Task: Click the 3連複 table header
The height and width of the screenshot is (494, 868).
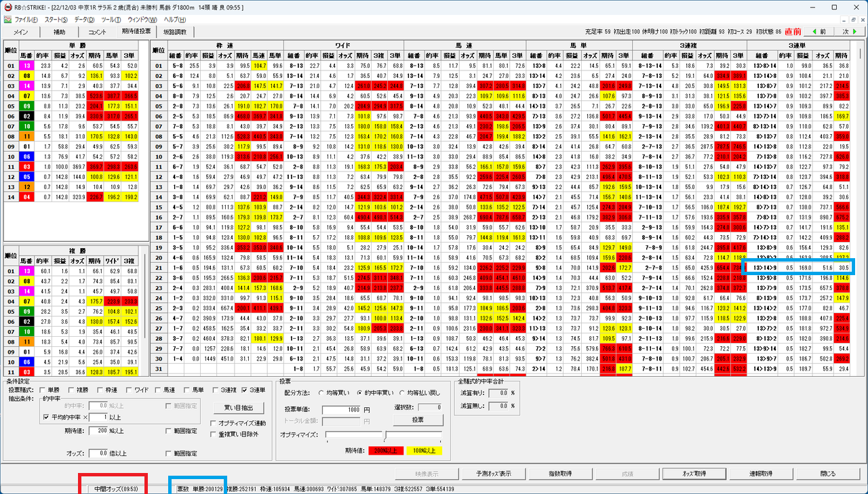Action: 690,45
